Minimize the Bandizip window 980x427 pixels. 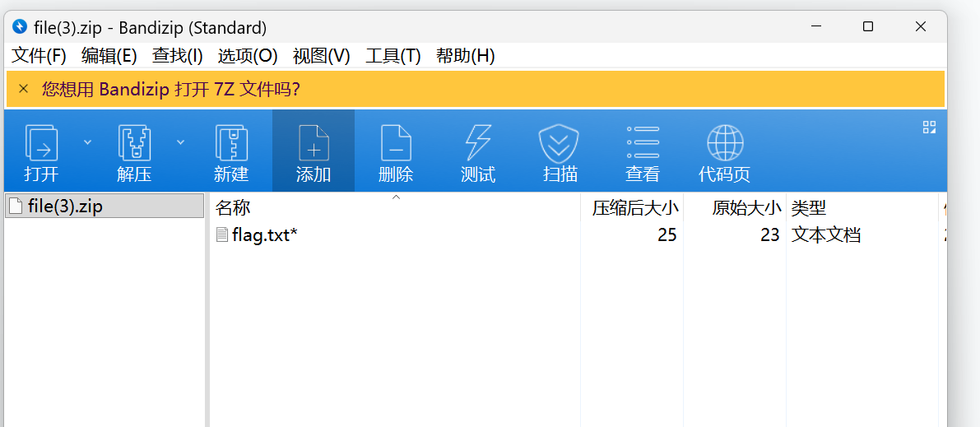tap(816, 26)
